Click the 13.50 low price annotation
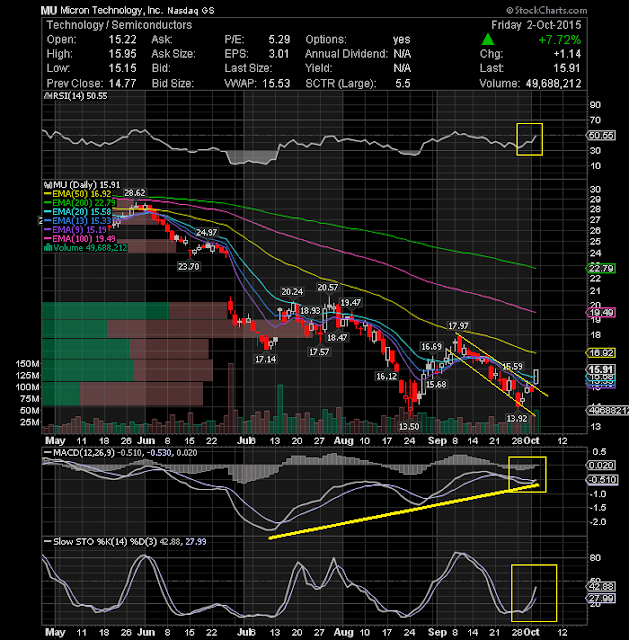 [409, 427]
